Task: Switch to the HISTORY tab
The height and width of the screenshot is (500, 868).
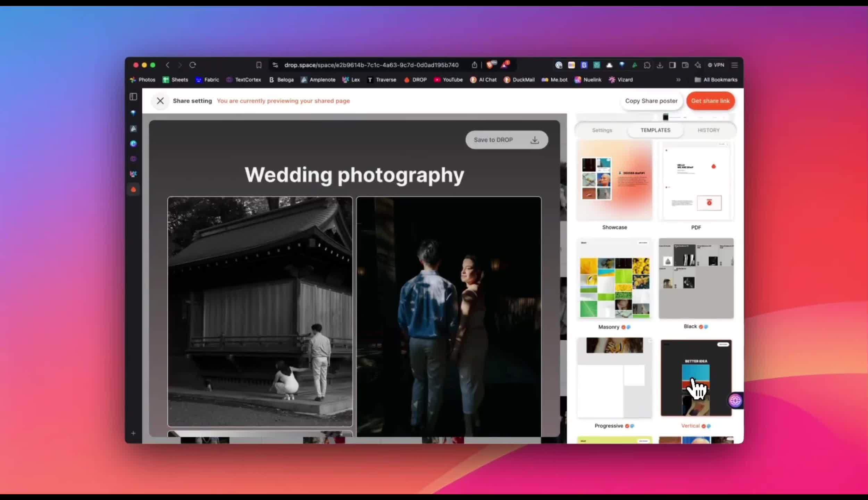Action: point(708,130)
